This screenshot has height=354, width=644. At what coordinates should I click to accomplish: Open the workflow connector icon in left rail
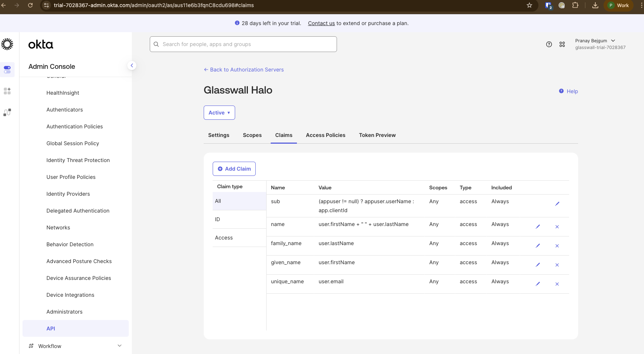7,112
